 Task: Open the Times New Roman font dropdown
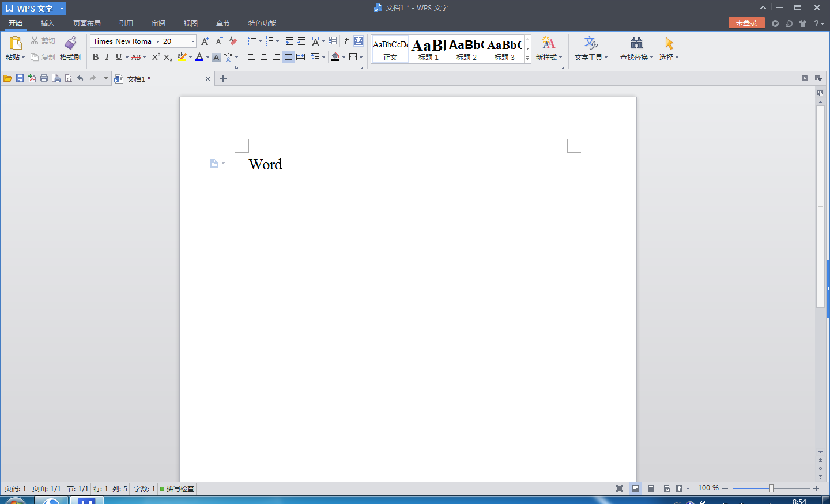(x=157, y=41)
